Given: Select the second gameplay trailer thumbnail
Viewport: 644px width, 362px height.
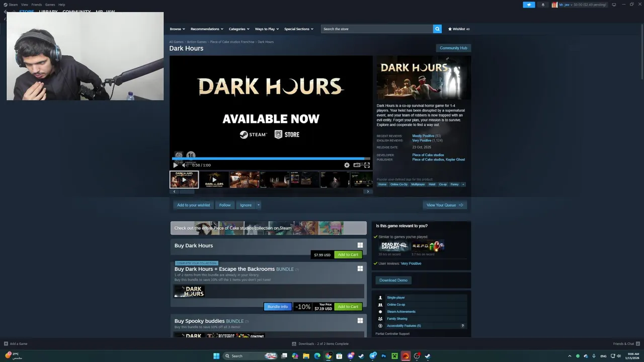Looking at the screenshot, I should pos(214,179).
